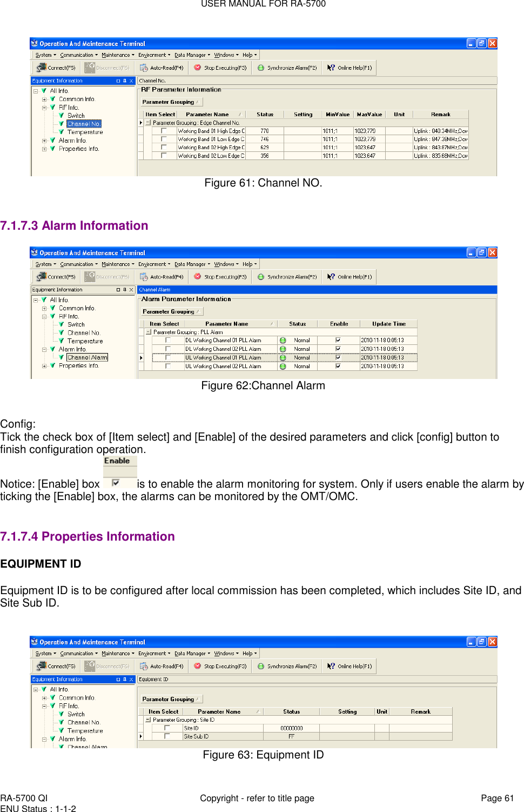Click Enable column header in alarm table
The image size is (524, 812).
339,324
